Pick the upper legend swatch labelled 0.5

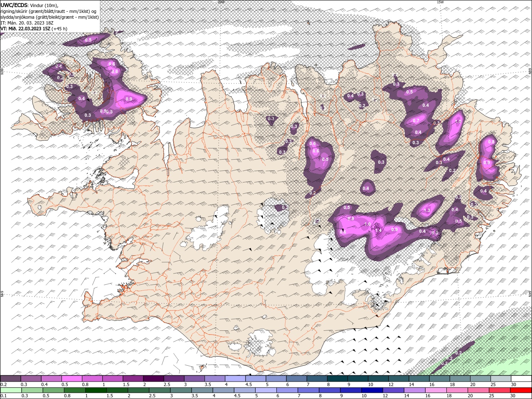click(x=71, y=379)
